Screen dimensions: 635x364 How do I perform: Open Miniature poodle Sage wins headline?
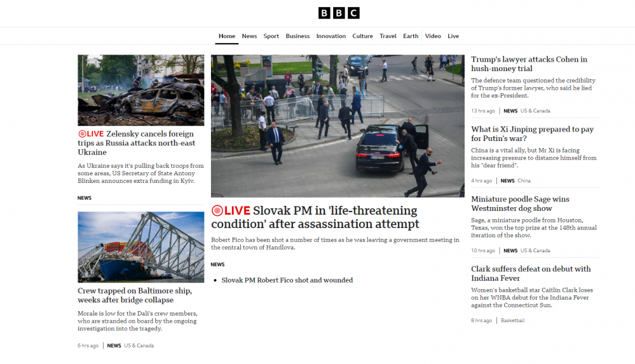coord(520,203)
